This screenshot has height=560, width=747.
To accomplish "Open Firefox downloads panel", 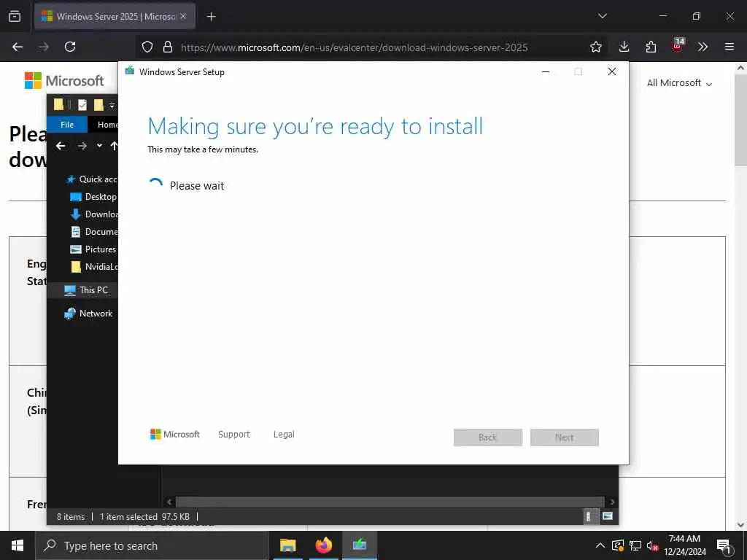I will click(624, 47).
